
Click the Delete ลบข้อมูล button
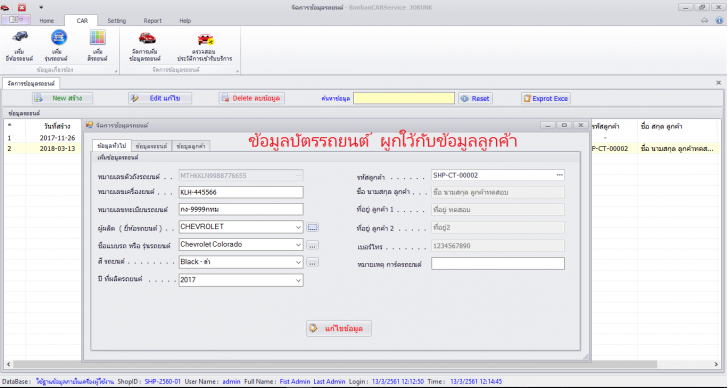pos(251,98)
